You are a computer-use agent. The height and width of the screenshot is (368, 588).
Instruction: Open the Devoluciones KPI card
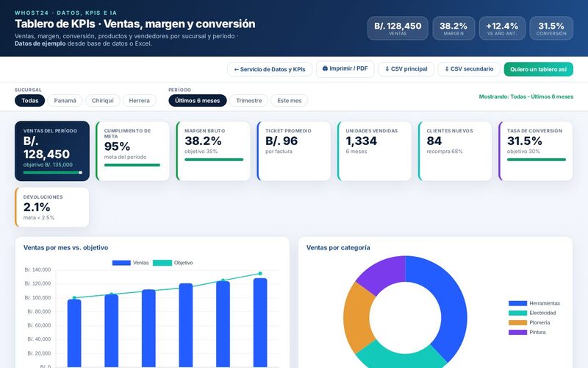point(52,208)
